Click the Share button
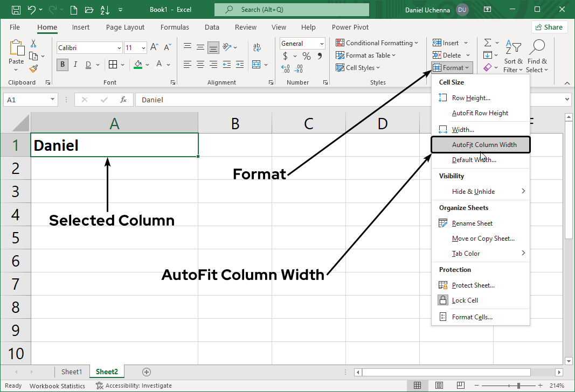This screenshot has width=575, height=392. [x=549, y=26]
